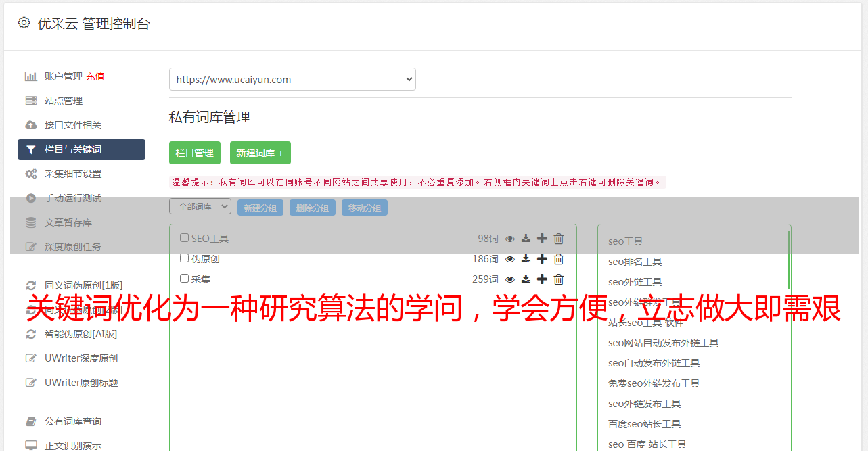Open 同义词伪原创[1版] in the sidebar

coord(84,285)
